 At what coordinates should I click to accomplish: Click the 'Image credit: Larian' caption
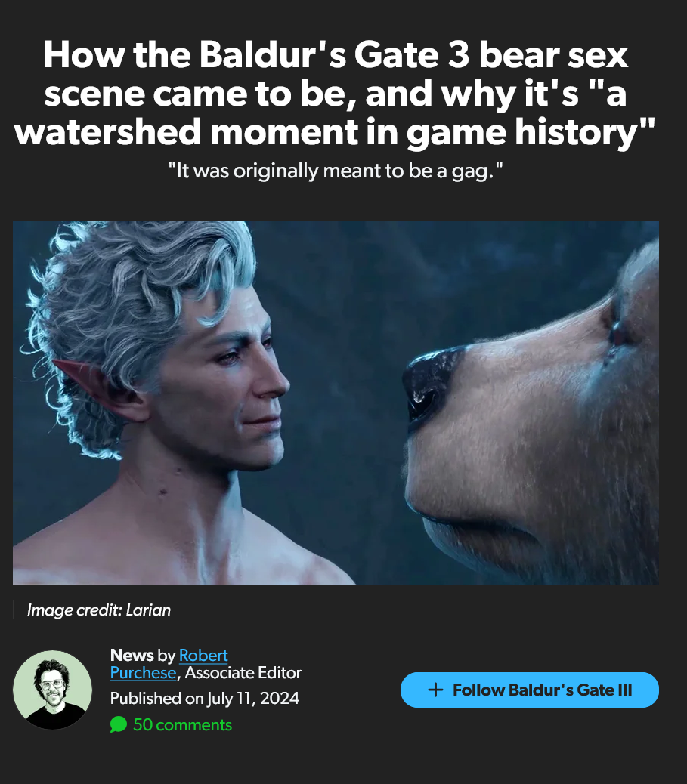[x=99, y=610]
